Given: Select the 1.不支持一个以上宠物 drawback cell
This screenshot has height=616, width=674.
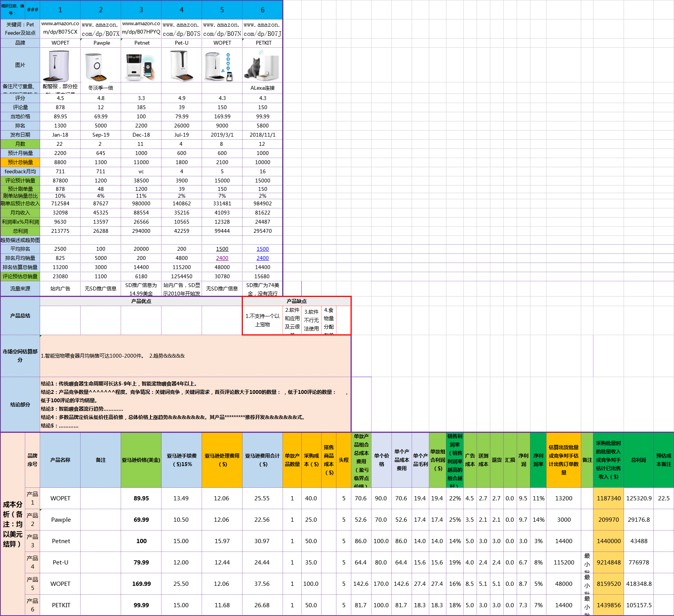Looking at the screenshot, I should [263, 320].
